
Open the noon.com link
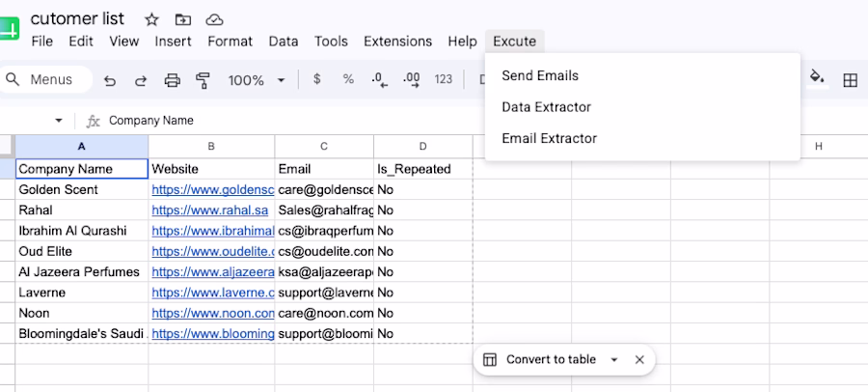click(x=213, y=313)
